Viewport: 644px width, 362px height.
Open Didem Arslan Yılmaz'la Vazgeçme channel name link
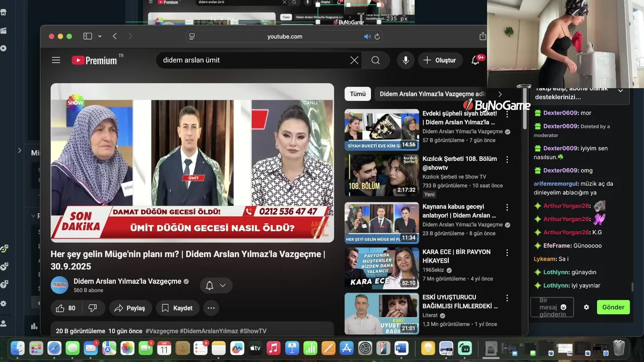(127, 281)
